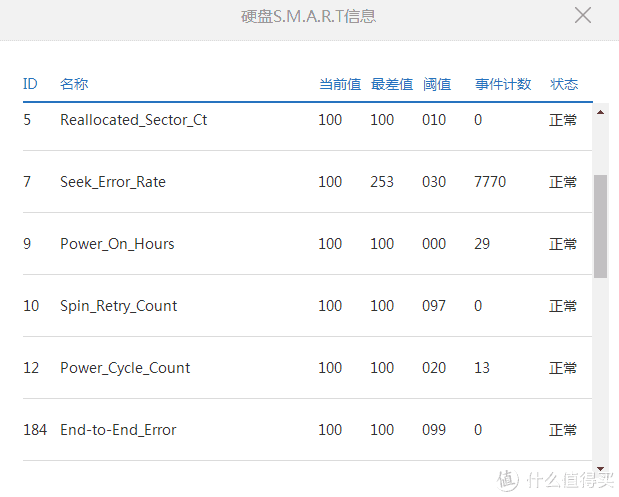Click ID 10 in the table
Viewport: 619px width, 497px height.
[x=31, y=306]
